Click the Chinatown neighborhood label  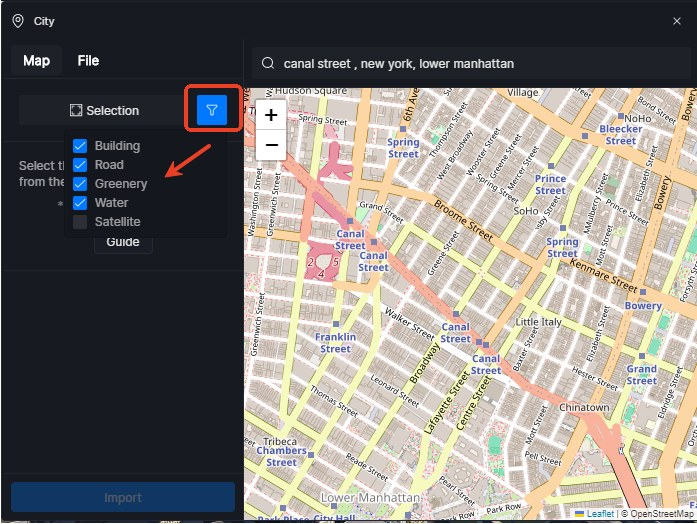[584, 407]
